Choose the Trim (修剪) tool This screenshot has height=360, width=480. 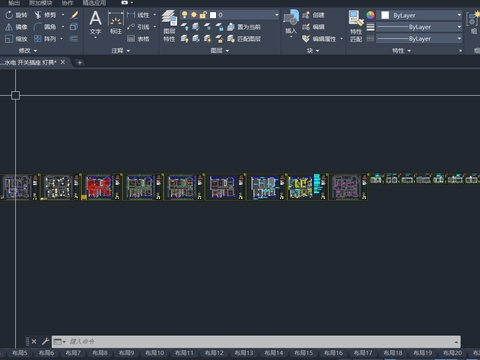45,15
